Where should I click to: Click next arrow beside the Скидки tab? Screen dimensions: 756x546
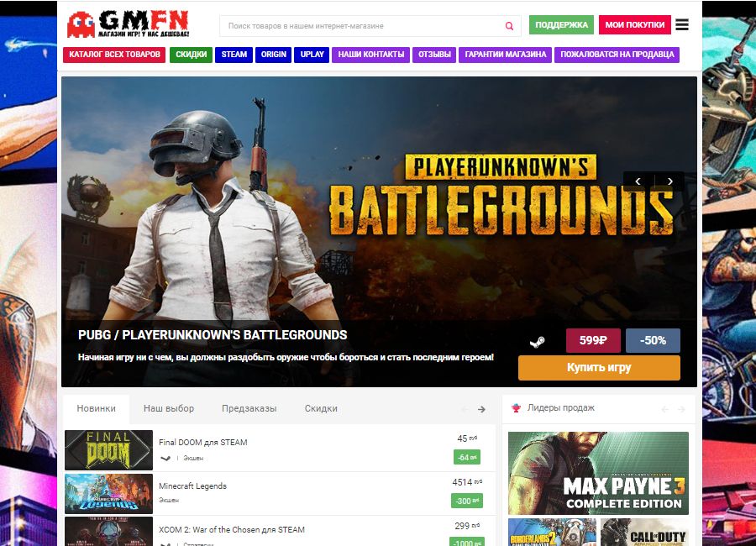481,410
